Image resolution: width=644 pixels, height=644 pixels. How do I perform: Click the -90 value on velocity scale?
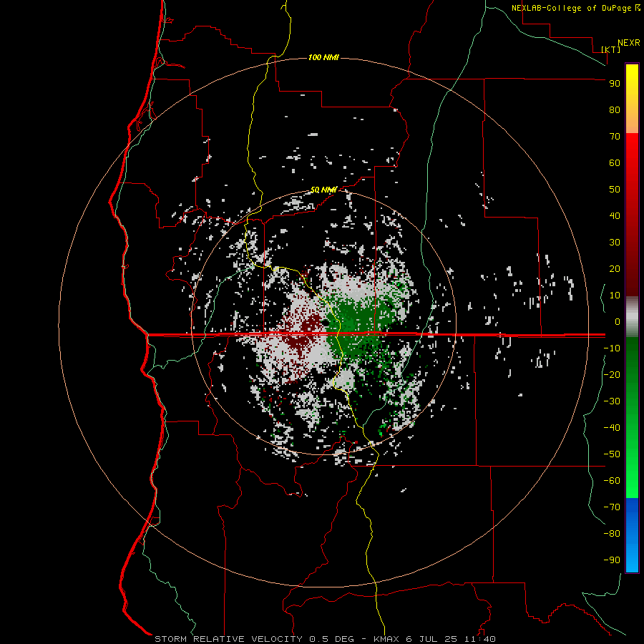[612, 560]
